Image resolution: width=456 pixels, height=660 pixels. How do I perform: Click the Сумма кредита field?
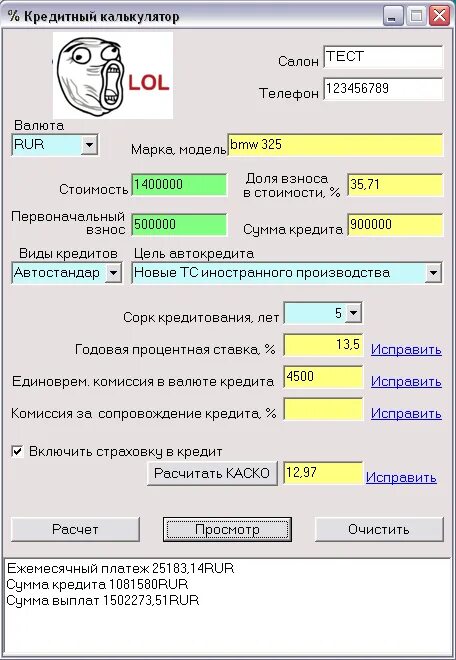pos(395,225)
